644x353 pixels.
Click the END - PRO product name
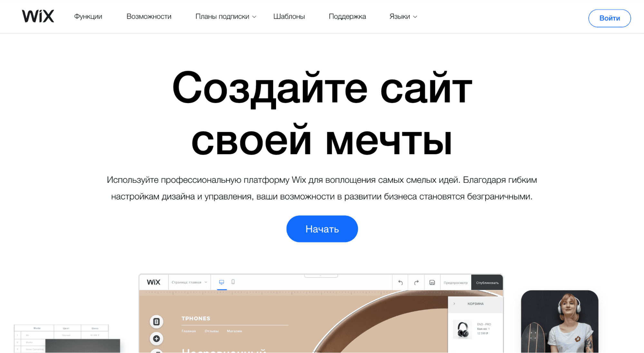[x=484, y=324]
